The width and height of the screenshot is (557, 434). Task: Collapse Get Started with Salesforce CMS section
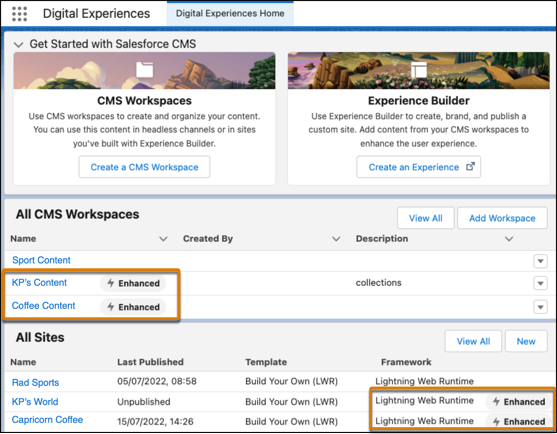pos(18,45)
